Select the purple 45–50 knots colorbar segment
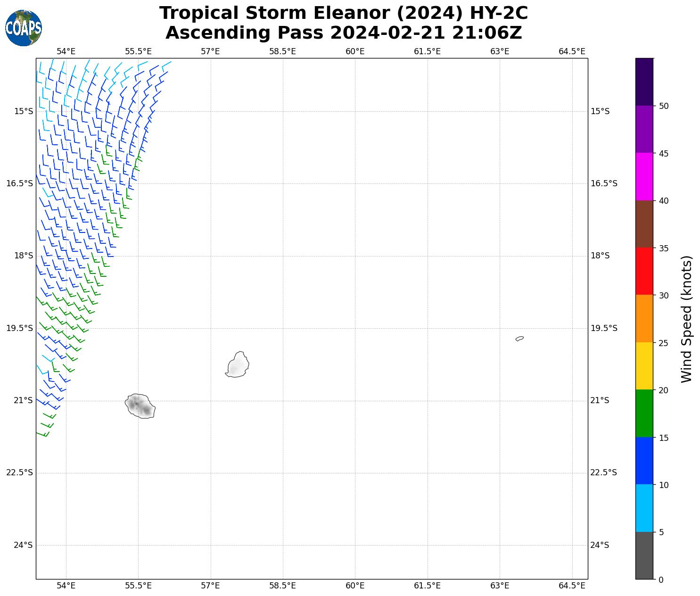700x596 pixels. (644, 129)
